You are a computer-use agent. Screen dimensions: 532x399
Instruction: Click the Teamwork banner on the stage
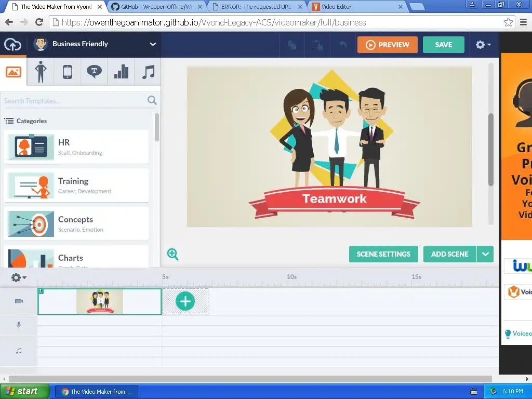tap(334, 202)
